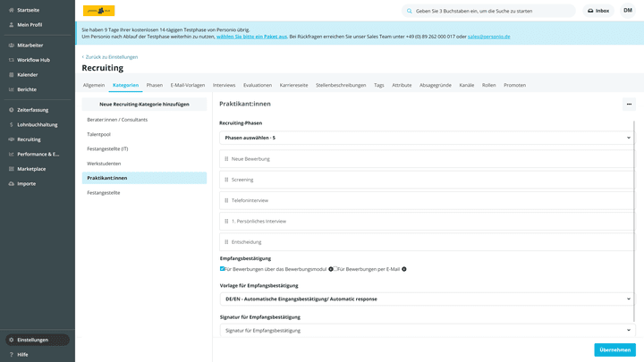Click the Startseite home icon in sidebar
Image resolution: width=644 pixels, height=362 pixels.
pyautogui.click(x=11, y=10)
